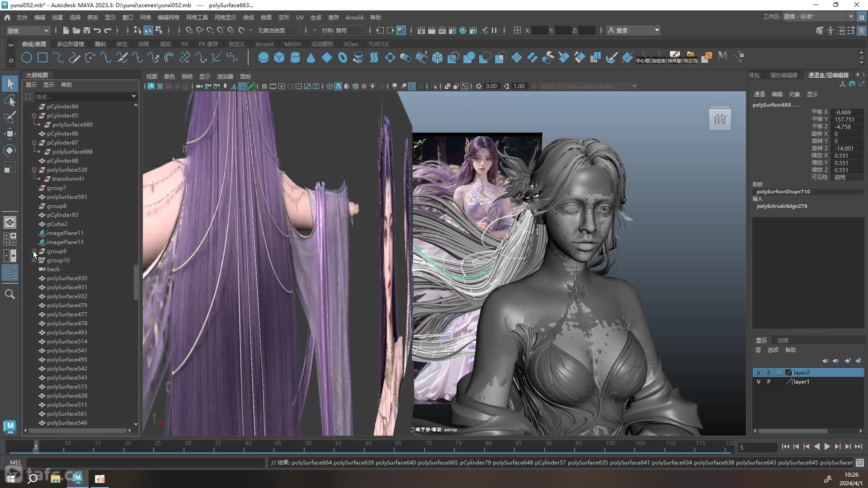The height and width of the screenshot is (488, 868).
Task: Toggle layer2 playback P box
Action: point(769,373)
